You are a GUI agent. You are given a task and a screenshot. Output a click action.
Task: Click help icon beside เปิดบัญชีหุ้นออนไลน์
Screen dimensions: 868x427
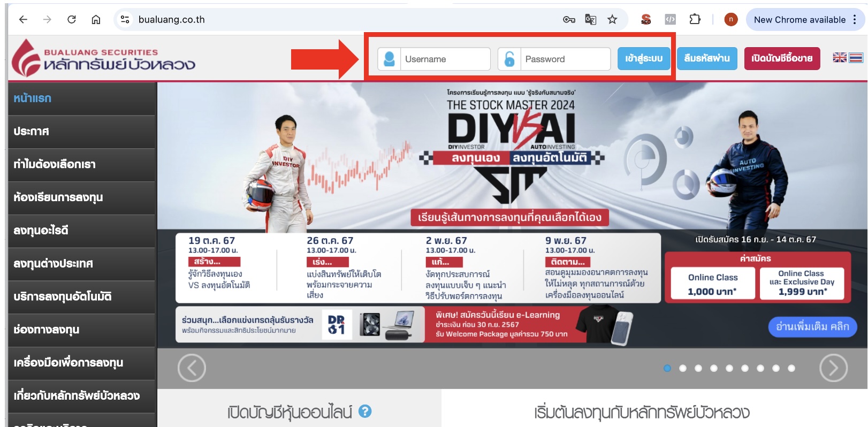tap(365, 411)
